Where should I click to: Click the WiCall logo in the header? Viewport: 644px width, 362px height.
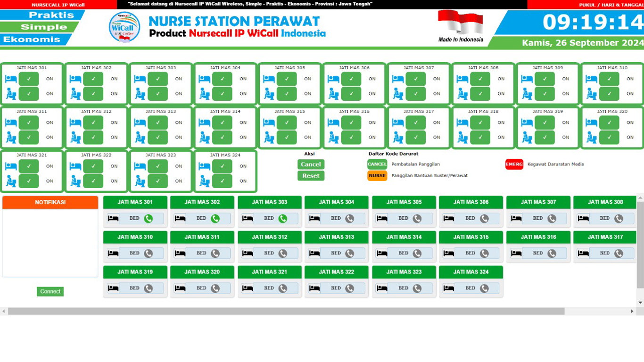tap(124, 27)
